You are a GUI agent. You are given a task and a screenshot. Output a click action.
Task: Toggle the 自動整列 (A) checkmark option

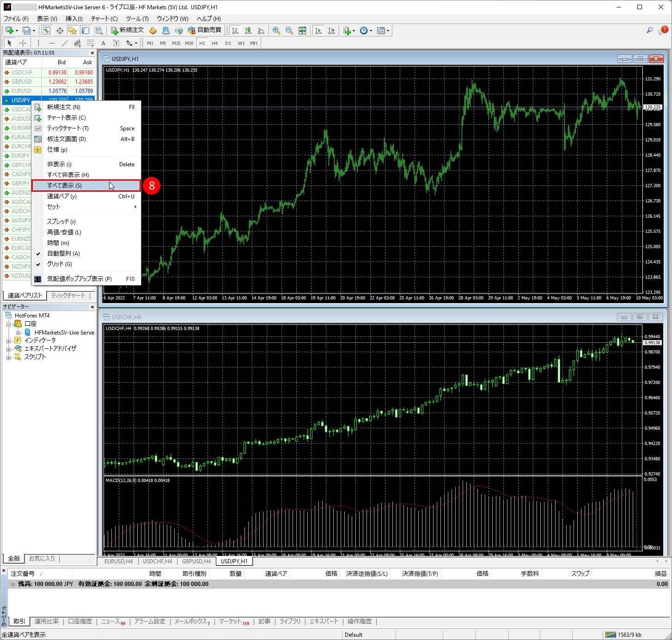tap(63, 254)
